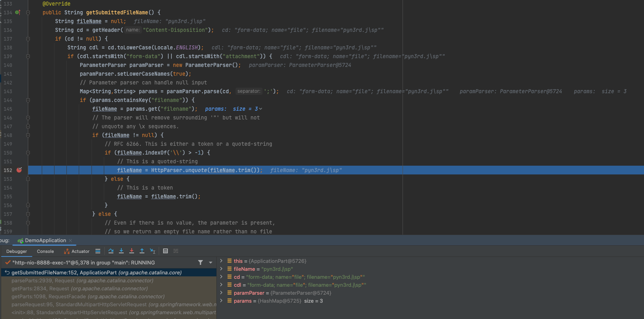Collapse the 'if (cd != null)' fold on line 137
The image size is (644, 319).
pyautogui.click(x=28, y=39)
